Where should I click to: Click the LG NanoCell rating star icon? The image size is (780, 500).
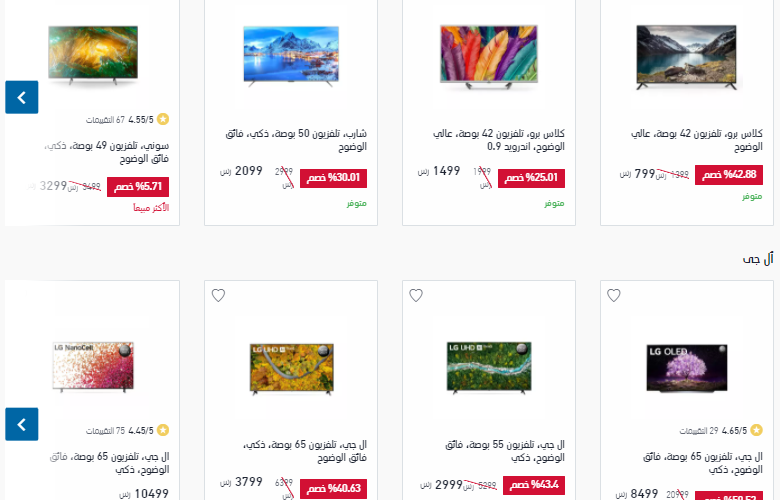coord(163,430)
